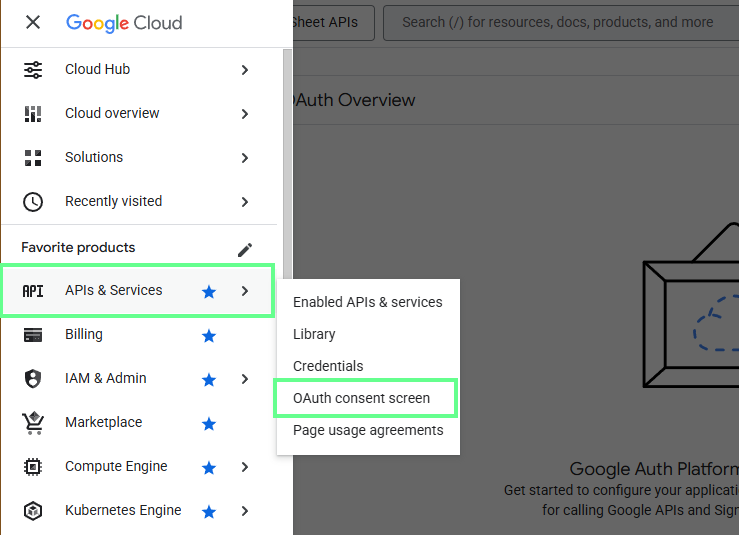Click the Marketplace shopping cart icon
The width and height of the screenshot is (739, 535).
[33, 423]
